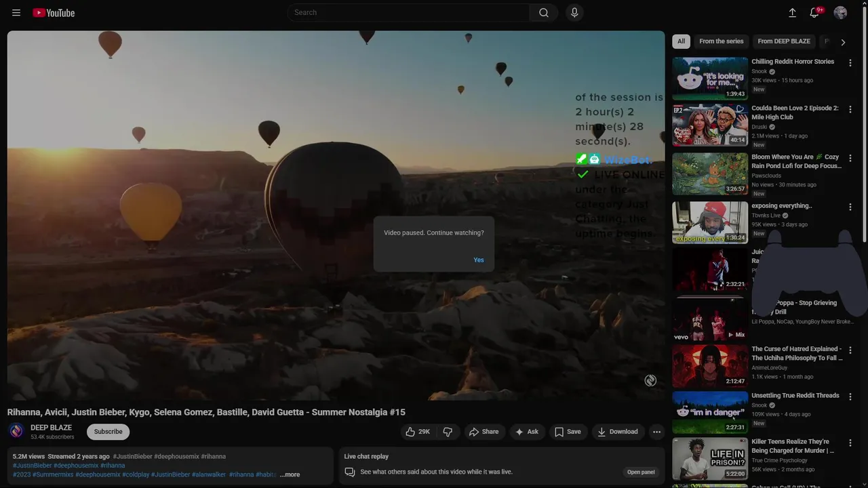Open AnimeLoreGuy channel name
This screenshot has width=868, height=488.
pyautogui.click(x=770, y=368)
